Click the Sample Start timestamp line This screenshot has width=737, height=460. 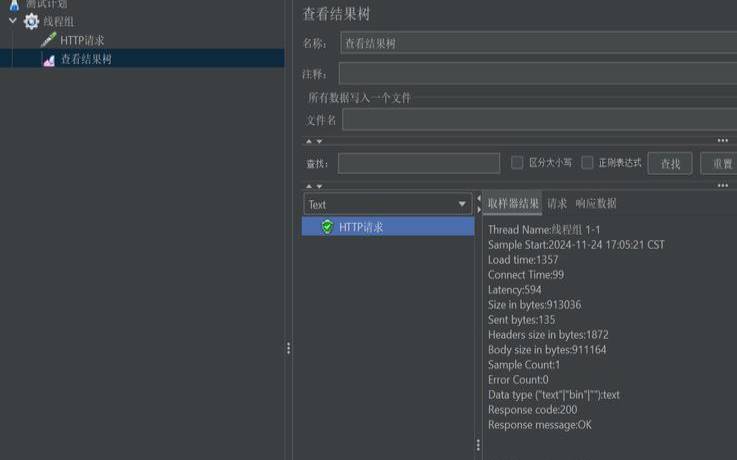coord(576,245)
